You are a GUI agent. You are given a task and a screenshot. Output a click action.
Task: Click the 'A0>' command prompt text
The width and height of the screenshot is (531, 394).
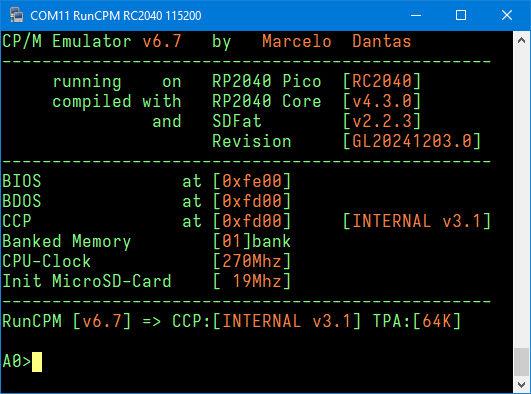tap(17, 361)
